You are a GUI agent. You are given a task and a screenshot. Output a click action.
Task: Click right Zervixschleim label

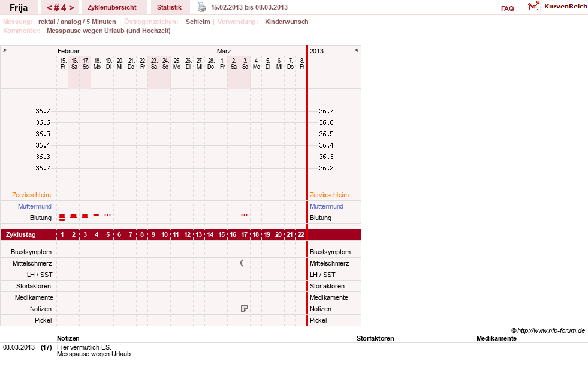[x=329, y=195]
